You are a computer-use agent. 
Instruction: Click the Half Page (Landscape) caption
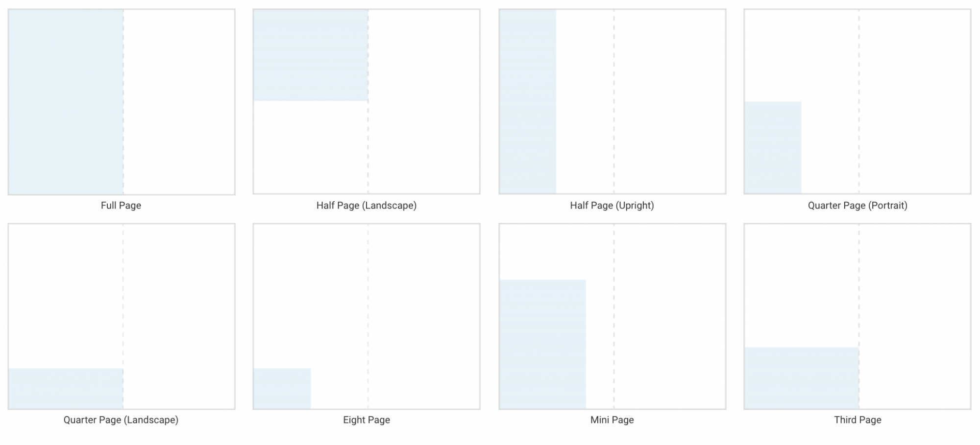point(367,206)
